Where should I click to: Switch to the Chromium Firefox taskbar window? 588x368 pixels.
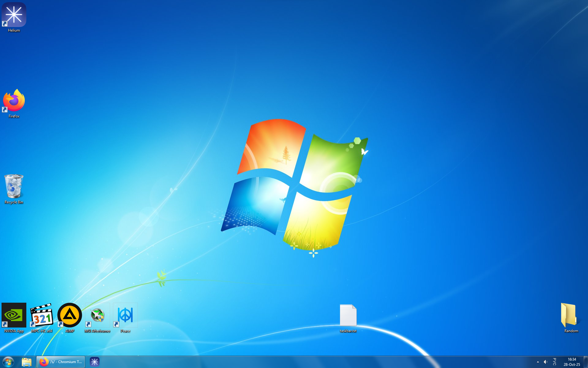61,362
